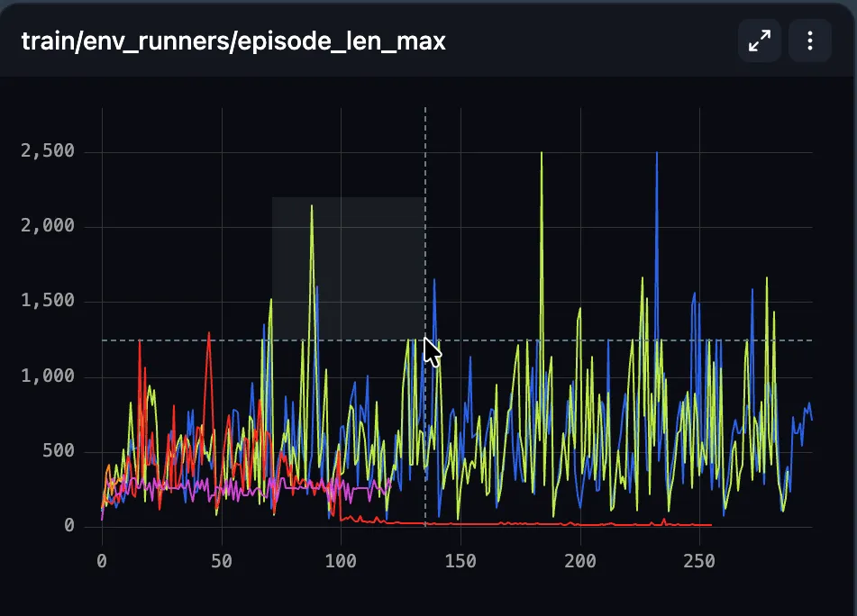This screenshot has height=616, width=857.
Task: Click the flat red line near step 200
Action: [x=580, y=524]
